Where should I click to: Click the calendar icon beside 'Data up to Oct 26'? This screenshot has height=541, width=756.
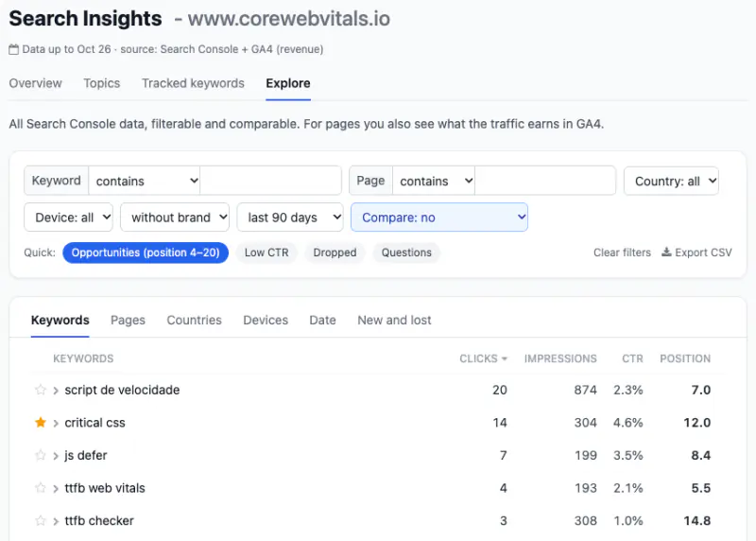[x=14, y=49]
